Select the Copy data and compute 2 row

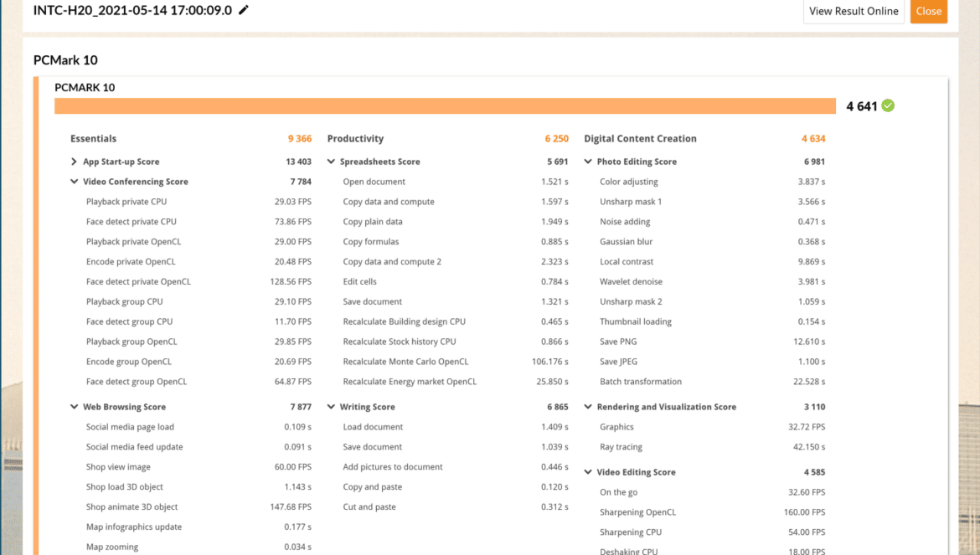click(456, 261)
